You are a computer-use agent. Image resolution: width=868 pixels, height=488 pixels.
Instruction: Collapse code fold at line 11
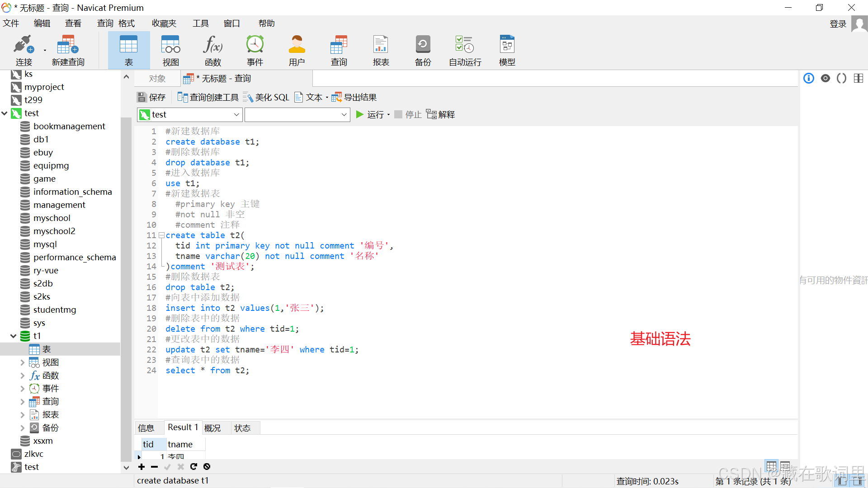coord(161,235)
